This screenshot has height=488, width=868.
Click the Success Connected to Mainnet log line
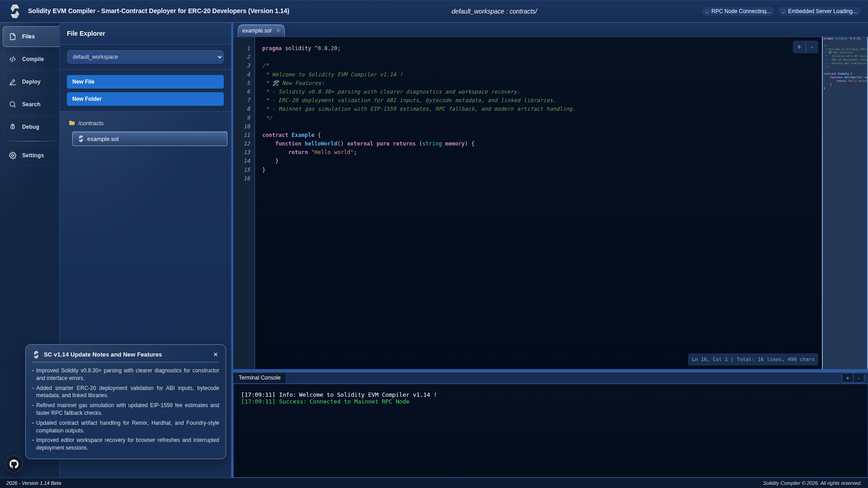click(x=325, y=402)
